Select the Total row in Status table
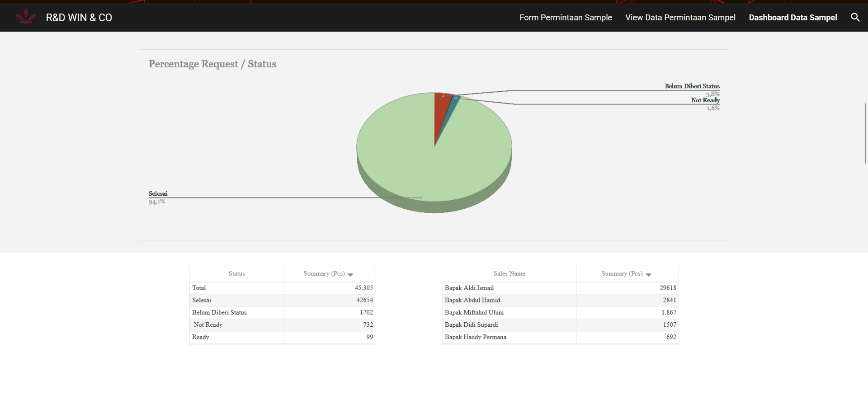Image resolution: width=868 pixels, height=400 pixels. coord(199,288)
